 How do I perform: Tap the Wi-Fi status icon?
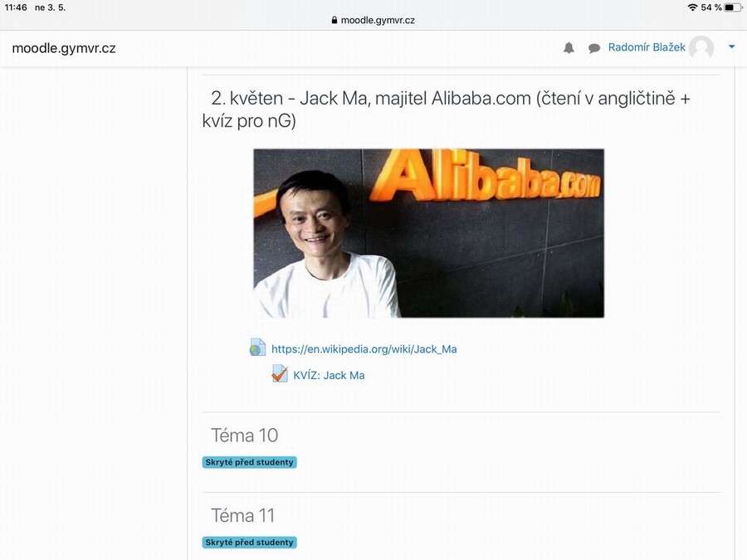pos(693,7)
